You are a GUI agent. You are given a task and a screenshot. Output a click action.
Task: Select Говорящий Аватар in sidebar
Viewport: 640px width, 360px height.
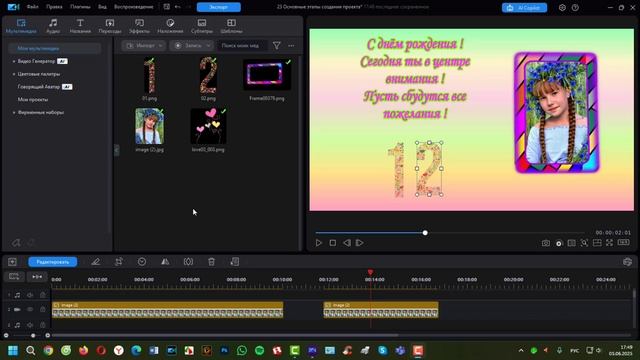tap(39, 87)
